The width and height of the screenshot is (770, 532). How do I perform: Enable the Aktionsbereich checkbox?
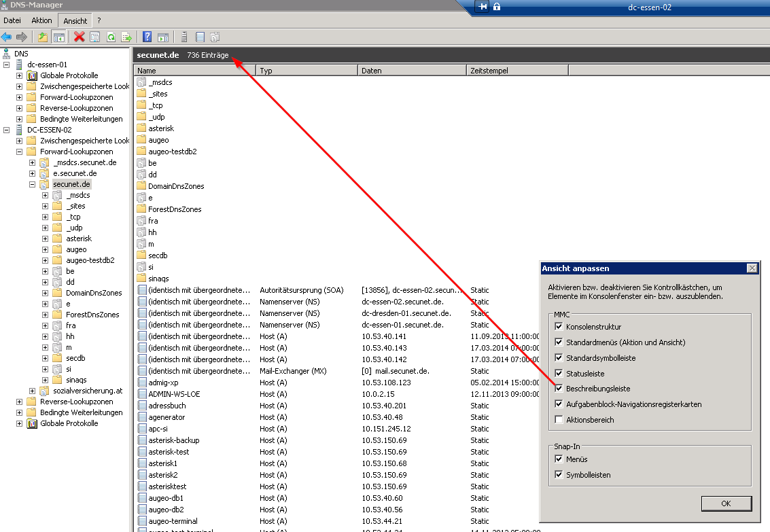559,420
